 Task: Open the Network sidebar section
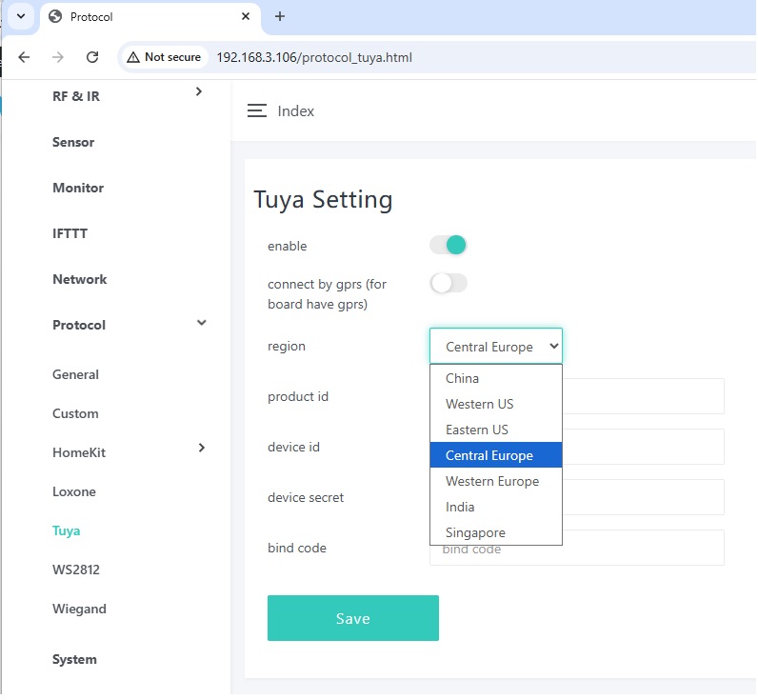click(x=79, y=279)
